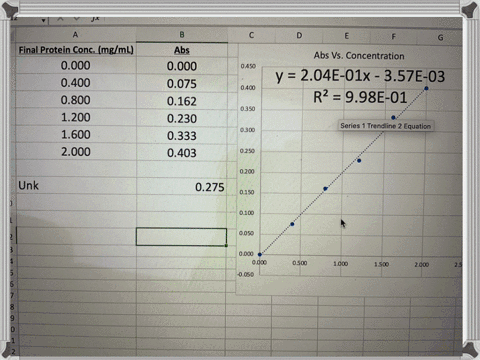
Task: Select column G header
Action: [440, 38]
